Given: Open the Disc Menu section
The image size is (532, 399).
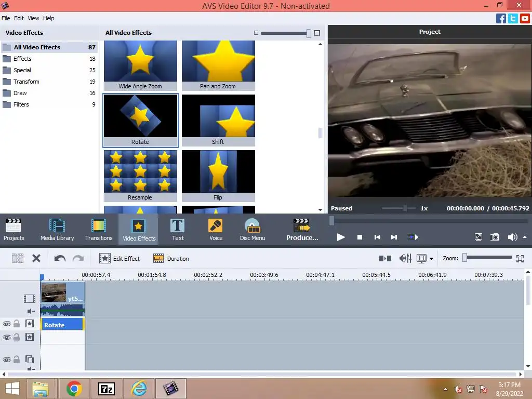Looking at the screenshot, I should tap(252, 230).
